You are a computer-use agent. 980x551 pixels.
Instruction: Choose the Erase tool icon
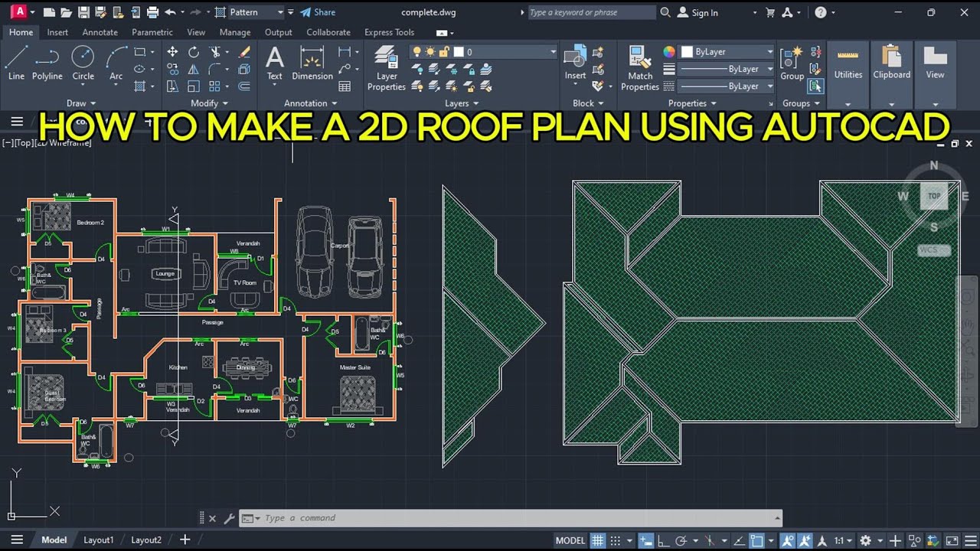[x=244, y=52]
